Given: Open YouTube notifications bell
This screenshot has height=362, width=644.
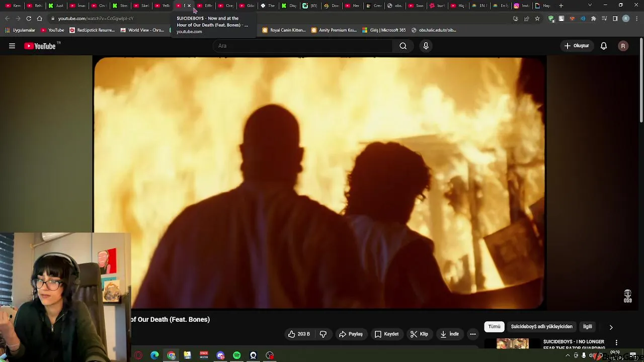Looking at the screenshot, I should pyautogui.click(x=604, y=46).
